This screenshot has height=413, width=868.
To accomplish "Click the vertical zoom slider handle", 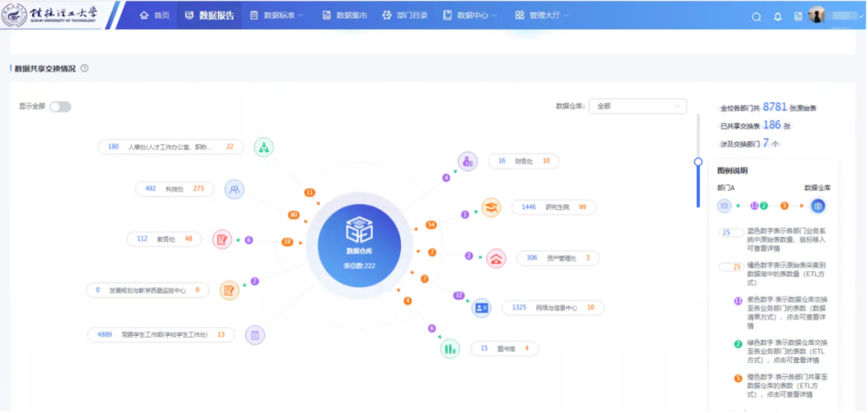I will [x=698, y=162].
